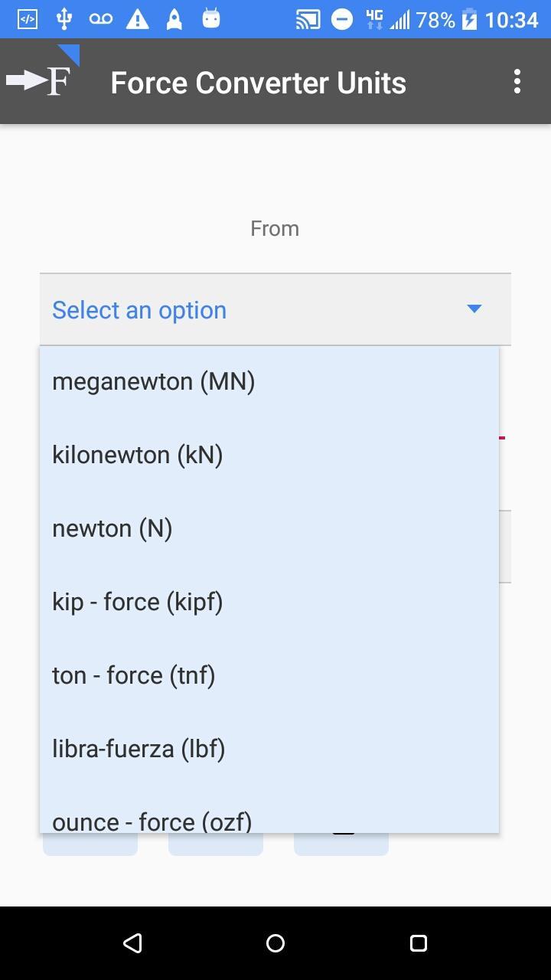551x980 pixels.
Task: Tap the 'Force Converter Units' title
Action: tap(258, 83)
